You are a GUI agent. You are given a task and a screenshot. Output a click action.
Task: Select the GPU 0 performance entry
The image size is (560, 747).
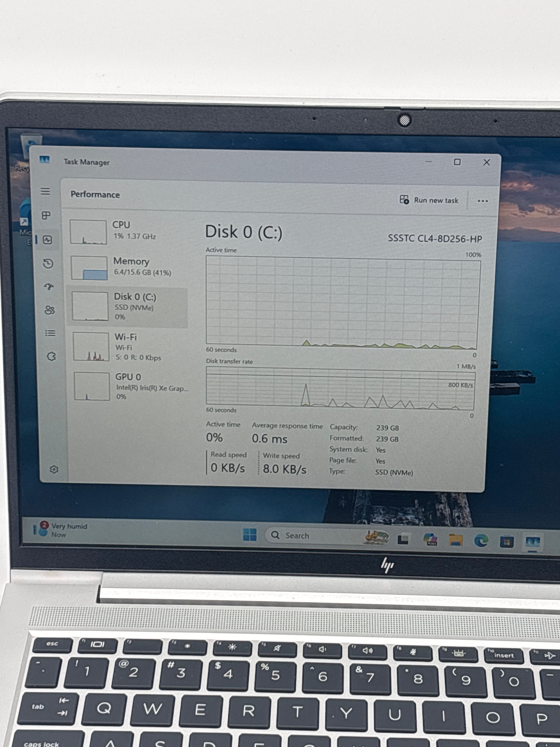pos(130,386)
